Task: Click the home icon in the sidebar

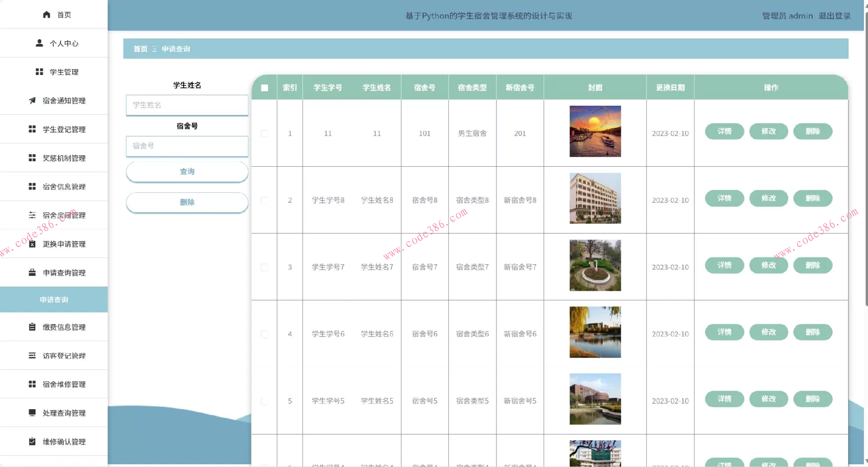Action: click(47, 14)
